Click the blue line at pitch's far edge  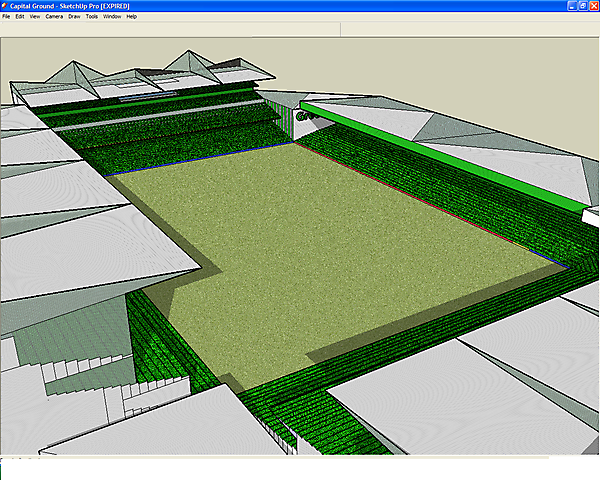click(x=200, y=160)
